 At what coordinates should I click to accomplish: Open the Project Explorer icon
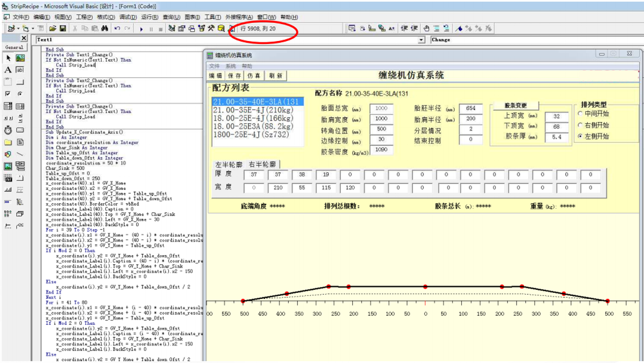click(171, 29)
